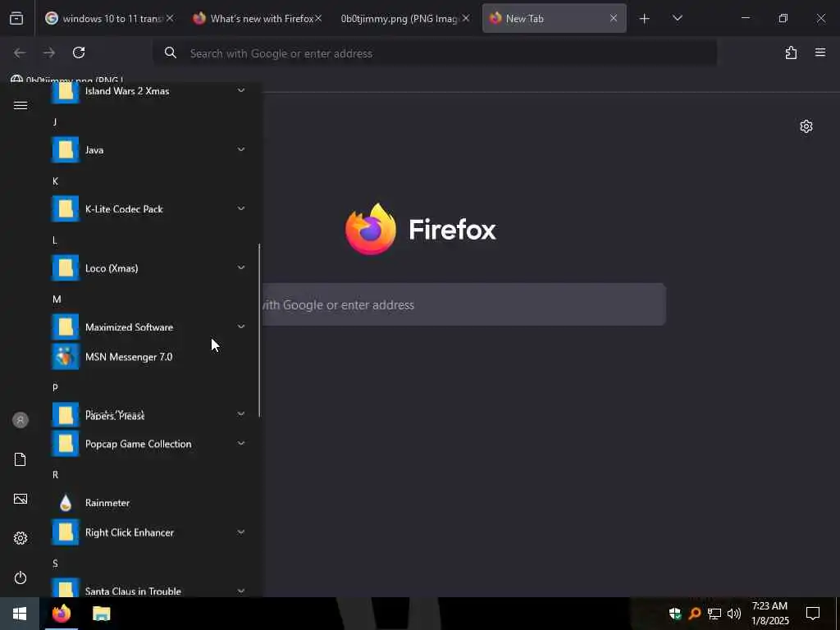Expand the Popcap Game Collection folder
The image size is (840, 630).
coord(150,444)
